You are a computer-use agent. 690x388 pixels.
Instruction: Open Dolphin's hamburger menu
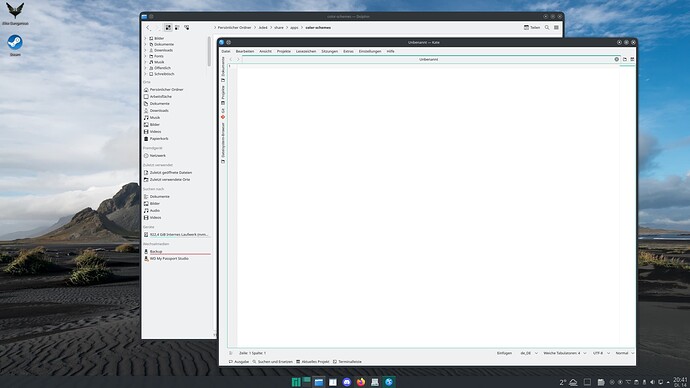[556, 27]
